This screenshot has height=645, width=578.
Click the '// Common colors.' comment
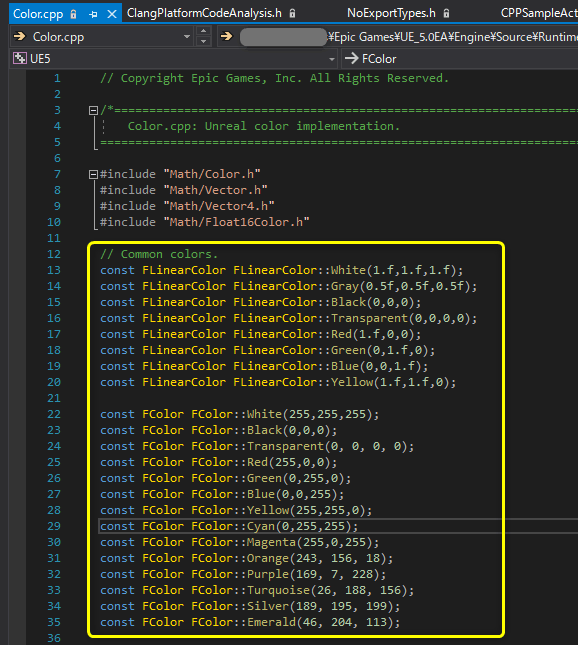[159, 254]
